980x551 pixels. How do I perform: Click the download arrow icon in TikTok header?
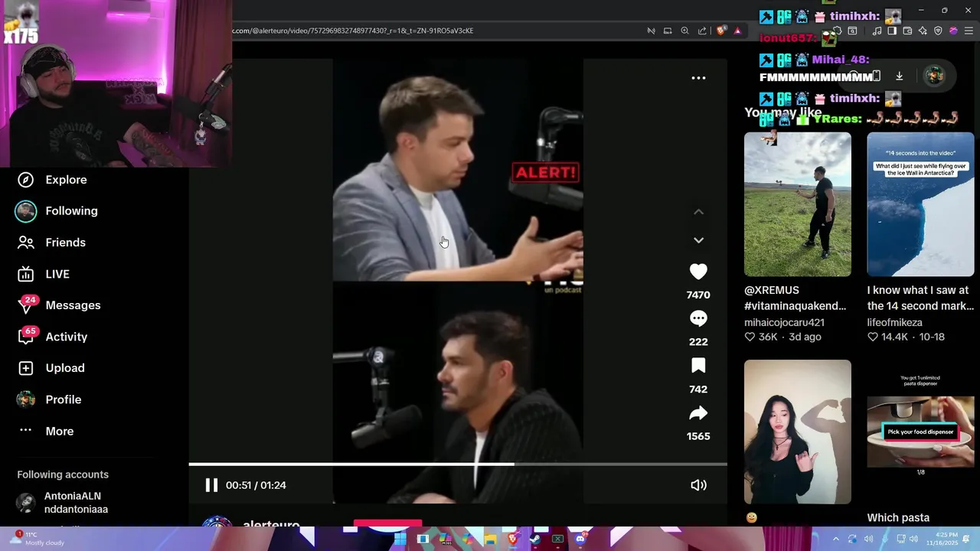coord(899,76)
